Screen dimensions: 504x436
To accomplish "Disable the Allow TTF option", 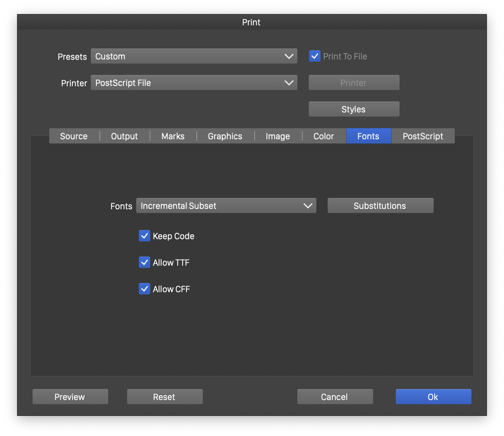I will 145,263.
